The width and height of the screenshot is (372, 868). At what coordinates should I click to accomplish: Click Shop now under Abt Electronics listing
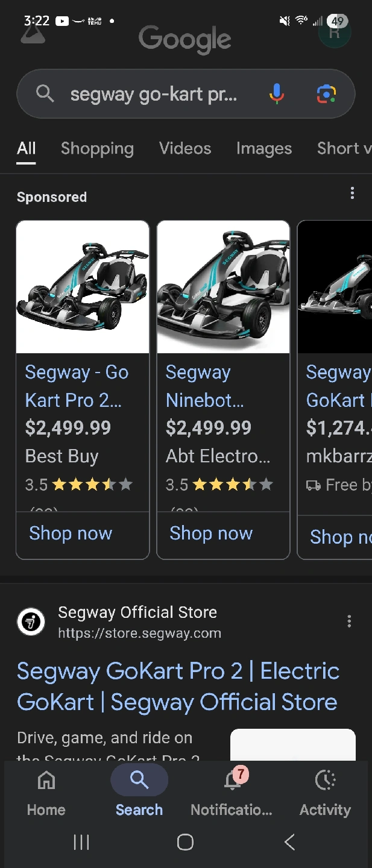211,533
